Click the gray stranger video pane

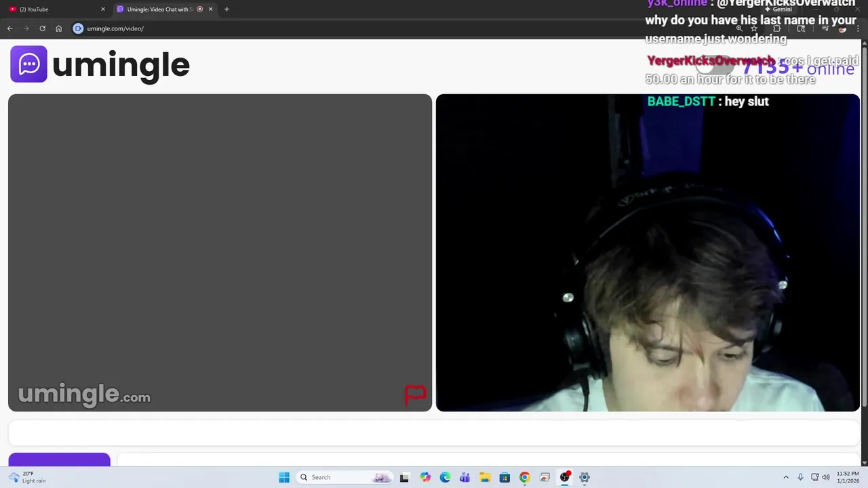pyautogui.click(x=220, y=252)
